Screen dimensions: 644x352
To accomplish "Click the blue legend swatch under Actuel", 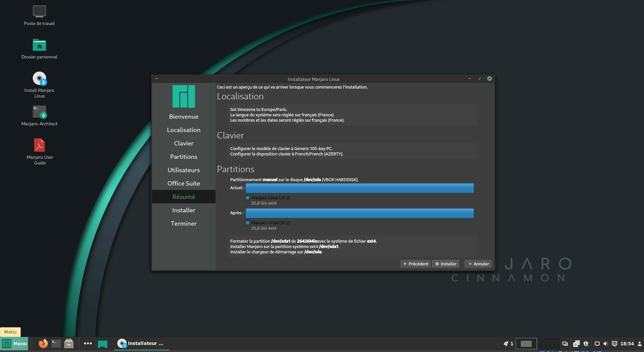I will [248, 198].
